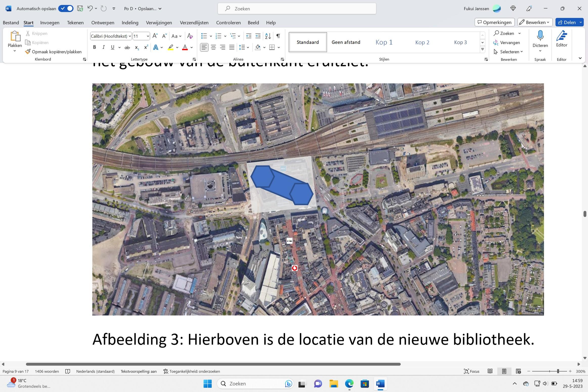Apply the Kop 1 style

[384, 42]
